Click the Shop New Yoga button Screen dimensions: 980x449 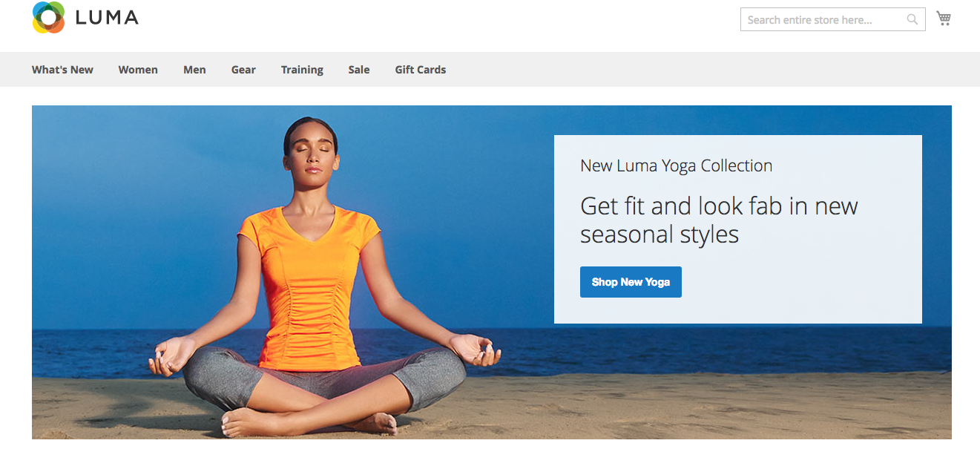click(x=631, y=282)
